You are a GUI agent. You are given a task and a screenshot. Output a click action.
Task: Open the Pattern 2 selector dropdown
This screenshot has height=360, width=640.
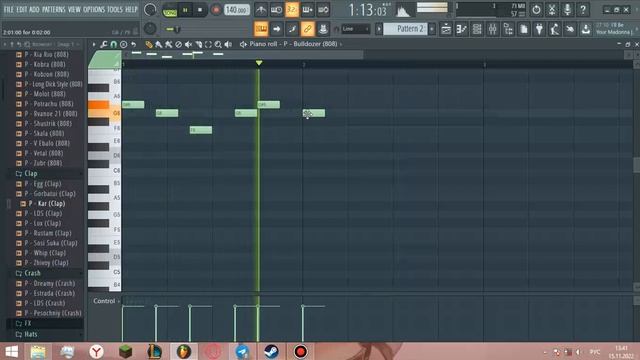[x=405, y=29]
